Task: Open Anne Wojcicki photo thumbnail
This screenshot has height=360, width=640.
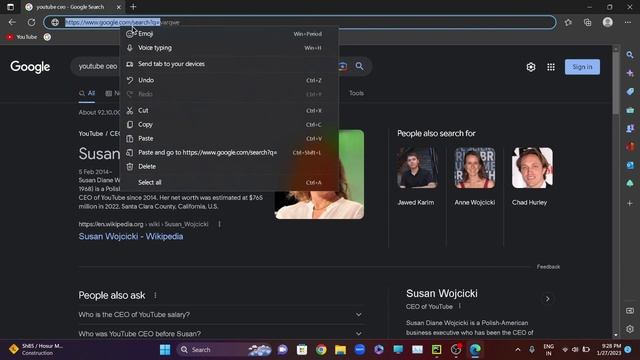Action: 475,168
